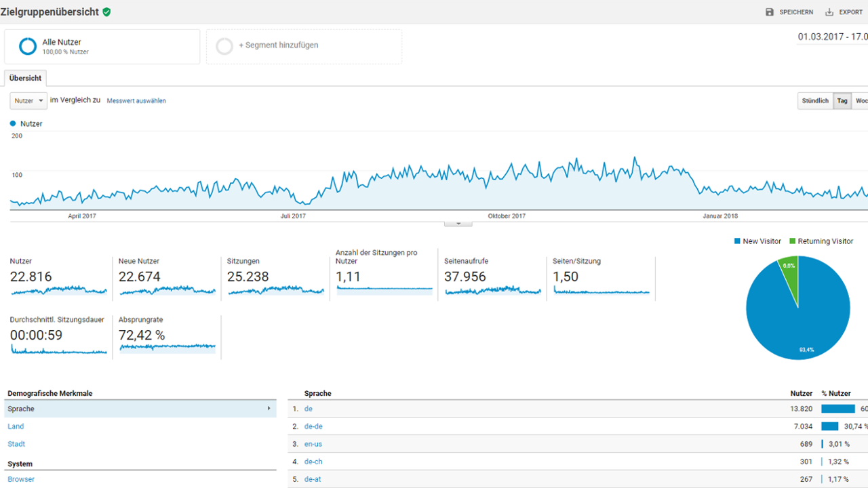This screenshot has height=488, width=868.
Task: Click the Alle Nutzer segment card
Action: click(102, 46)
